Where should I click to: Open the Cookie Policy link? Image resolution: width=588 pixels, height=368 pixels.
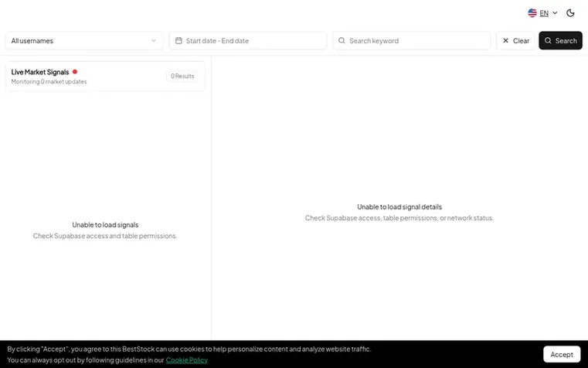pos(187,360)
